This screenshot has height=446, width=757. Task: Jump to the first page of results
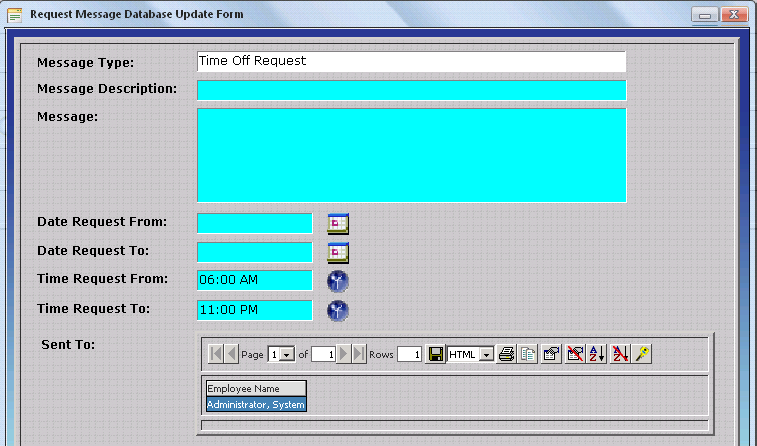pyautogui.click(x=215, y=354)
